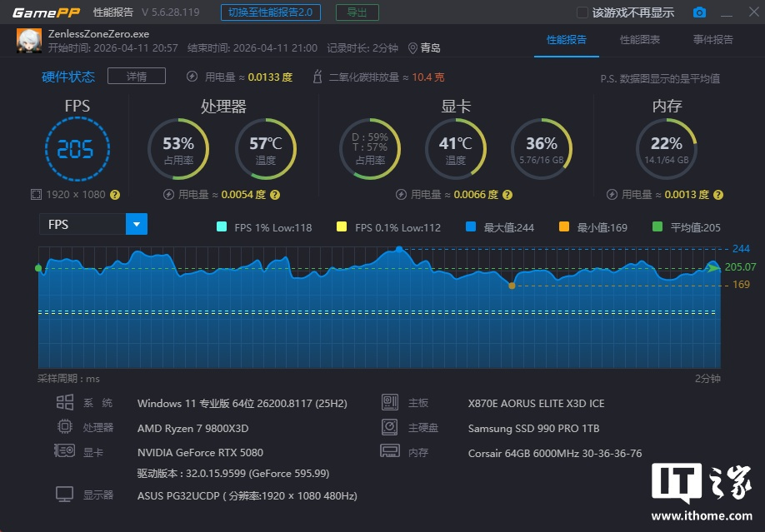Click the location pin icon near 青岛
This screenshot has width=765, height=532.
coord(412,48)
